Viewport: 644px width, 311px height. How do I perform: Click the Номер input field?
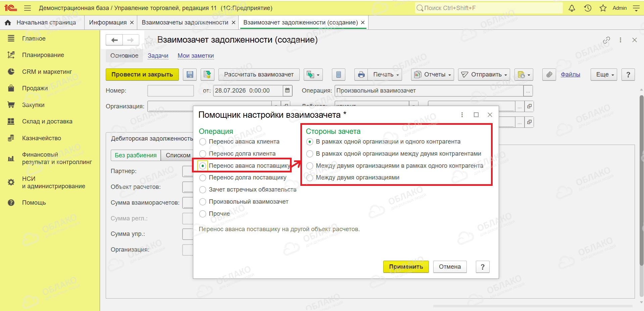click(x=170, y=91)
